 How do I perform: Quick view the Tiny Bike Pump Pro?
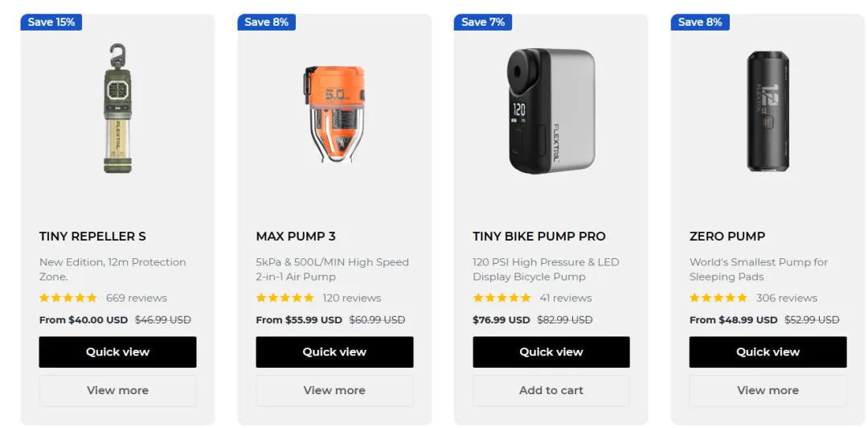tap(551, 352)
